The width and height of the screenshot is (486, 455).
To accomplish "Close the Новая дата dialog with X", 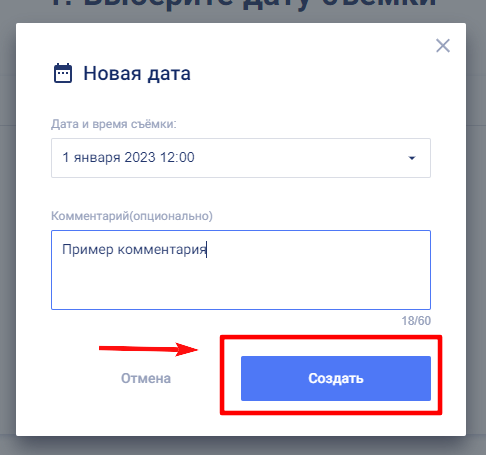I will point(443,46).
